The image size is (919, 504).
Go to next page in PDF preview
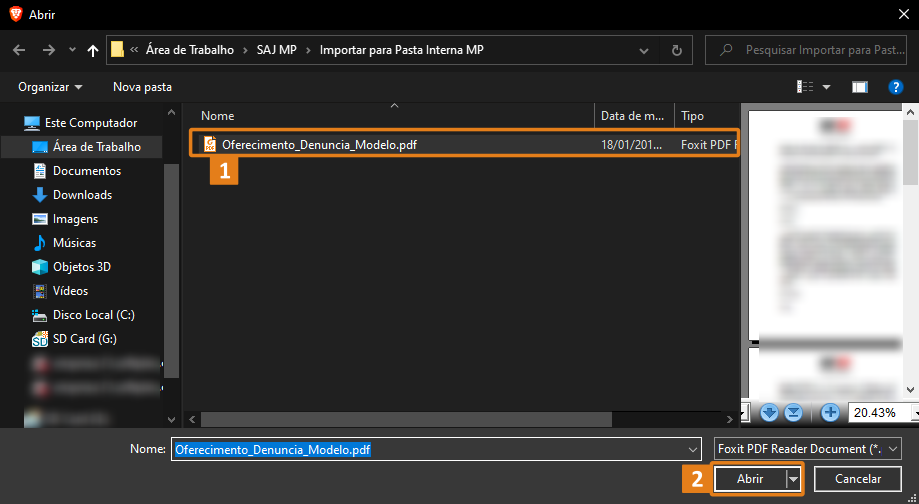pyautogui.click(x=769, y=412)
